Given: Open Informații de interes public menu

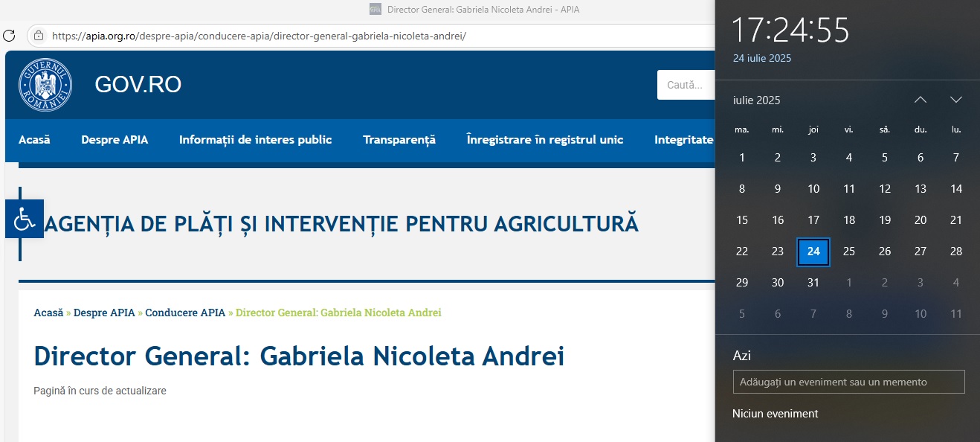Looking at the screenshot, I should pos(256,140).
